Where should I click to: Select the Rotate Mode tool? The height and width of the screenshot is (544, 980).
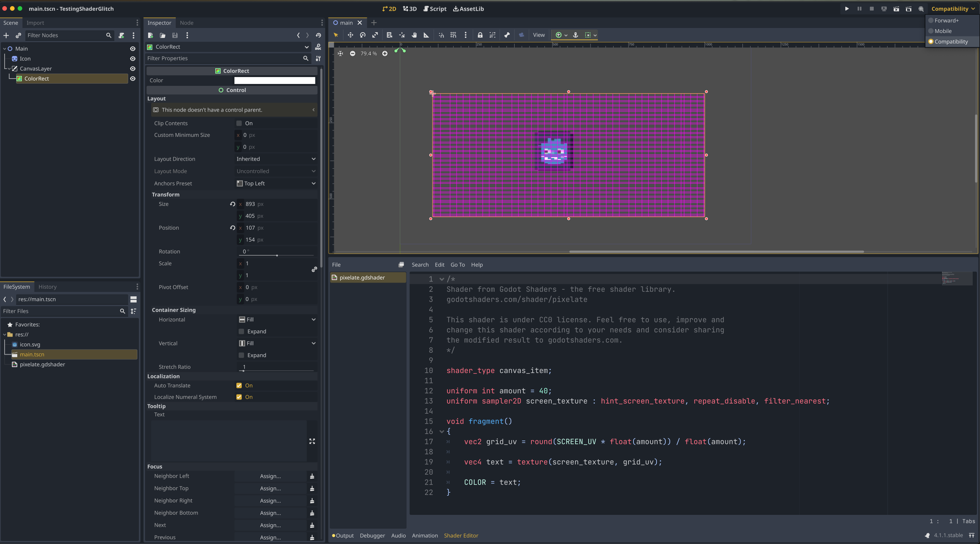(363, 35)
